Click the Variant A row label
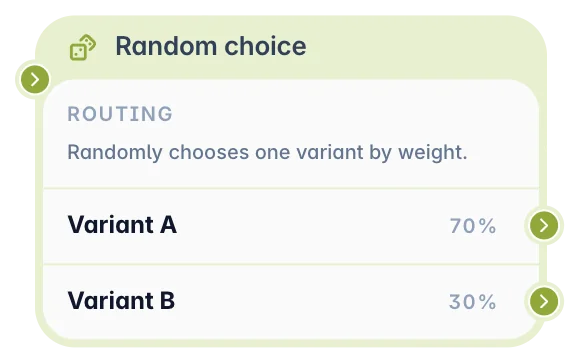Screen dimensions: 580x363 coord(122,225)
